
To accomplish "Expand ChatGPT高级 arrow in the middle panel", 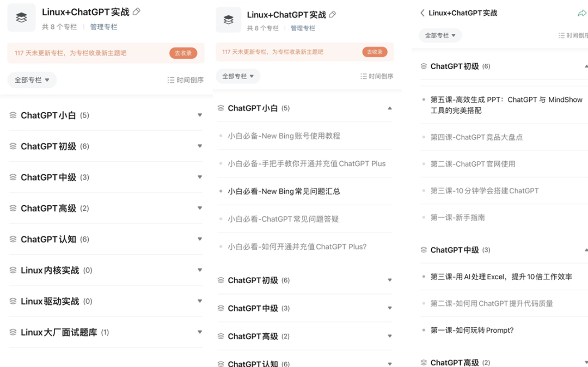I will tap(390, 337).
